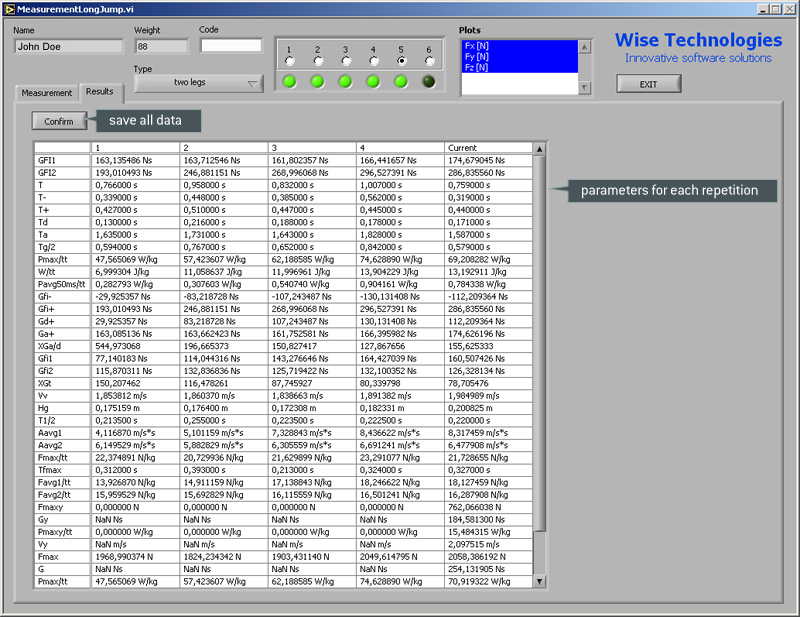This screenshot has height=617, width=800.
Task: Click the column header labeled 3
Action: 312,148
